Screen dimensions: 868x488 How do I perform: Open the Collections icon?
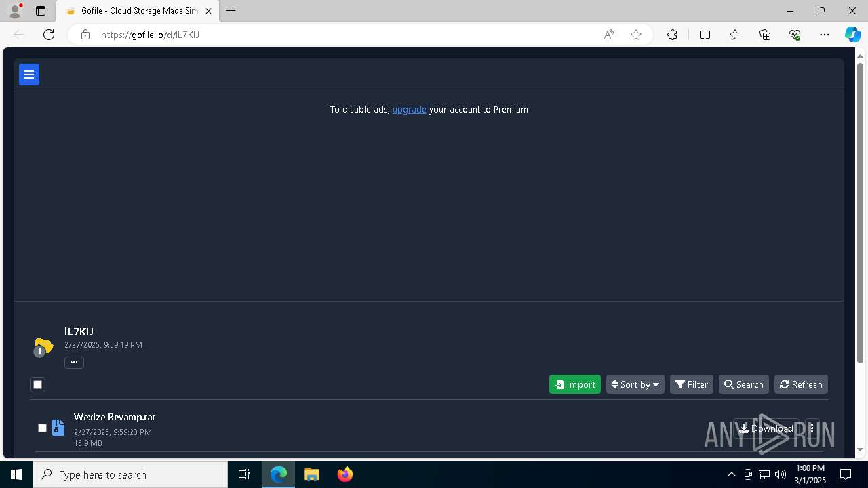coord(765,35)
